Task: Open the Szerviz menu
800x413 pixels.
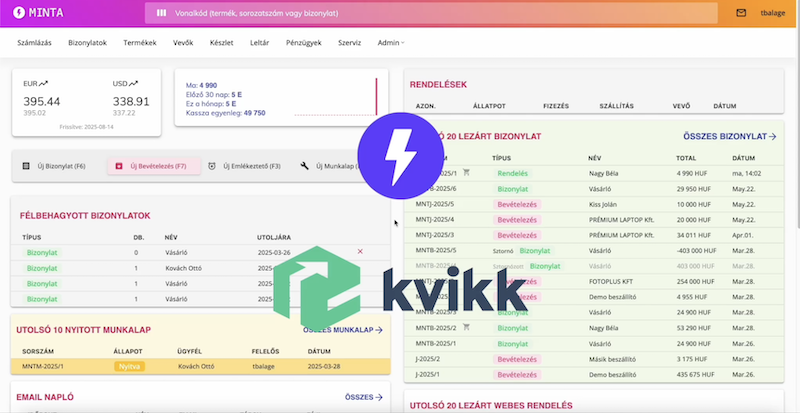Action: pyautogui.click(x=349, y=43)
